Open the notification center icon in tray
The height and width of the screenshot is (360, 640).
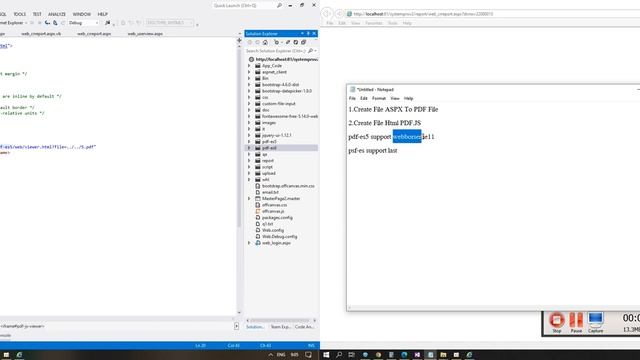tap(308, 355)
